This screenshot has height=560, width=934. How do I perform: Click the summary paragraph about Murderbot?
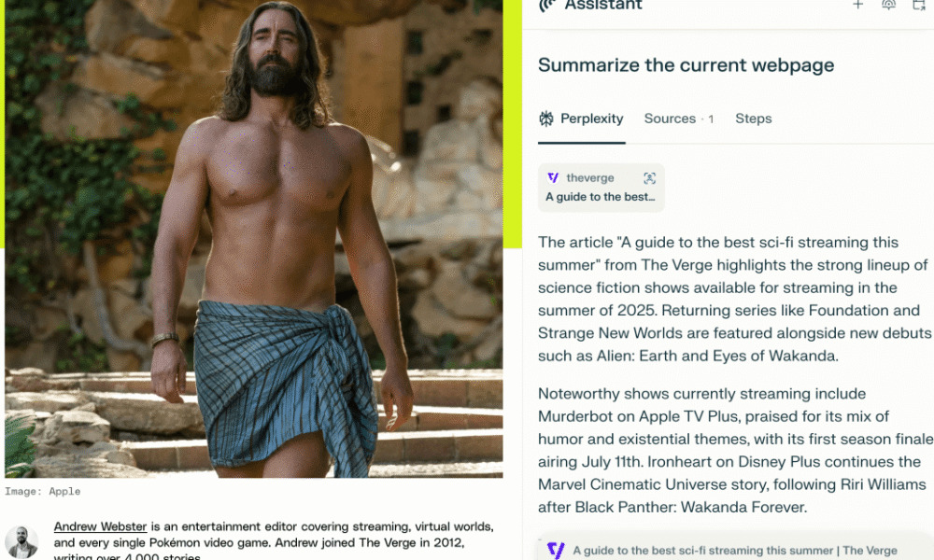732,450
